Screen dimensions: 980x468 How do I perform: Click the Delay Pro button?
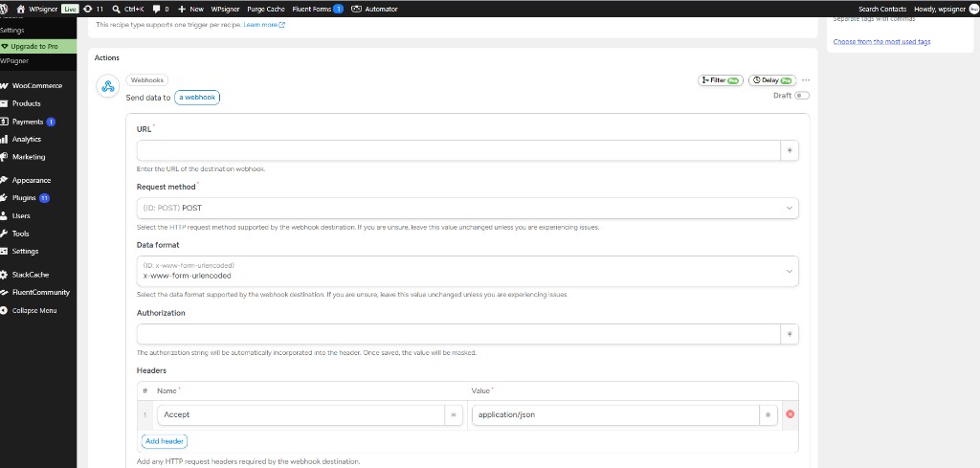click(772, 80)
